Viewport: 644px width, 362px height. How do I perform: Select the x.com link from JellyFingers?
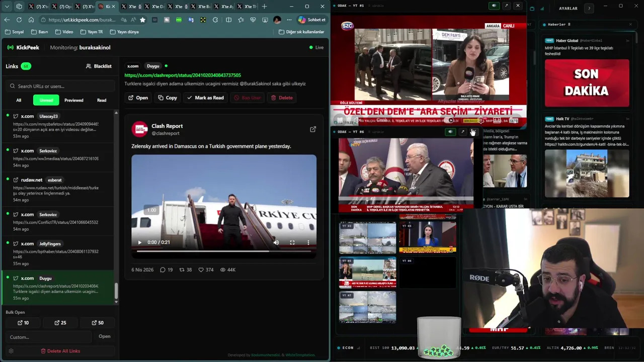click(58, 253)
